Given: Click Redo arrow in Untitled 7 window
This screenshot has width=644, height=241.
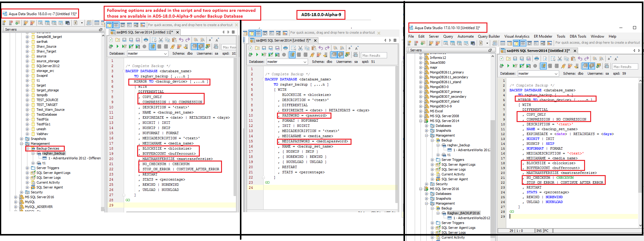Looking at the screenshot, I should pos(327,48).
